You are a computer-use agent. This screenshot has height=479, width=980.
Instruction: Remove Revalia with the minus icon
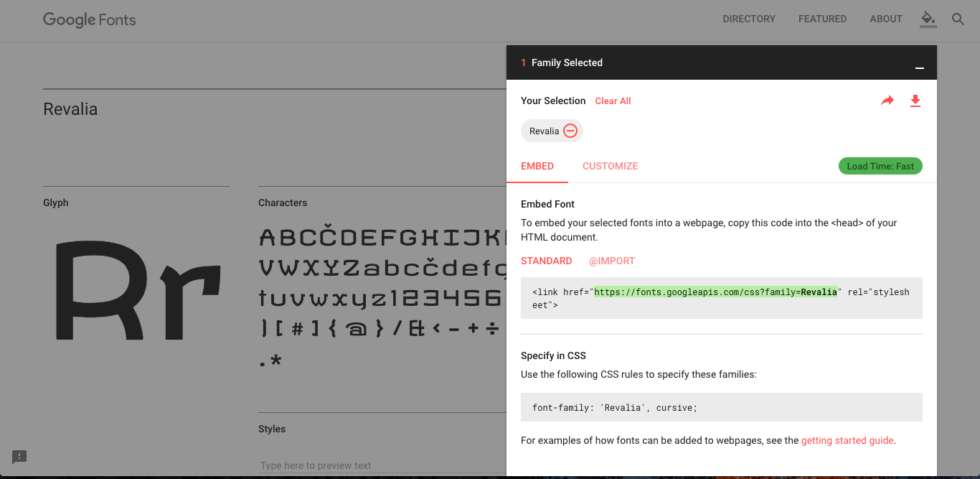(x=570, y=131)
